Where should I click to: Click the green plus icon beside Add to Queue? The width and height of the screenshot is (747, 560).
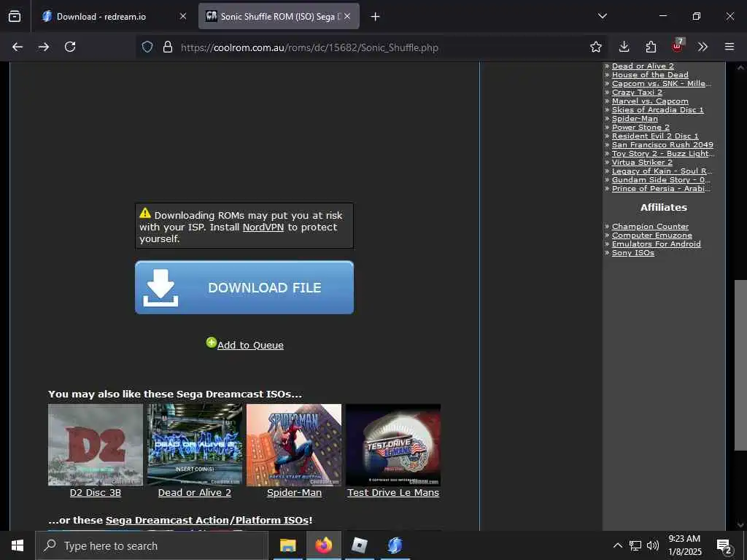point(211,343)
